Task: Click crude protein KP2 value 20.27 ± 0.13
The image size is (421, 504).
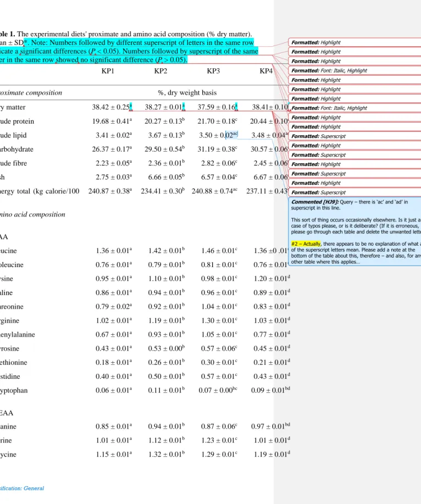Action: (x=164, y=121)
